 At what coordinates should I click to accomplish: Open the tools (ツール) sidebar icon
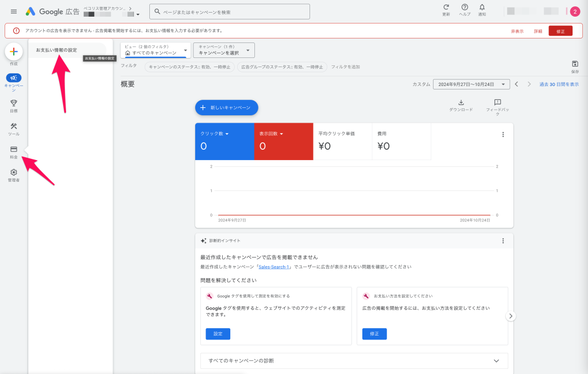(x=14, y=126)
